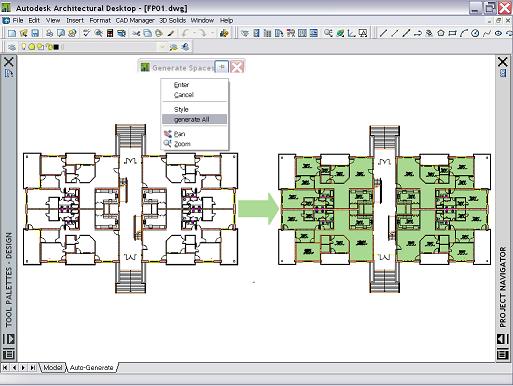Select the Polygon draw tool

[441, 33]
